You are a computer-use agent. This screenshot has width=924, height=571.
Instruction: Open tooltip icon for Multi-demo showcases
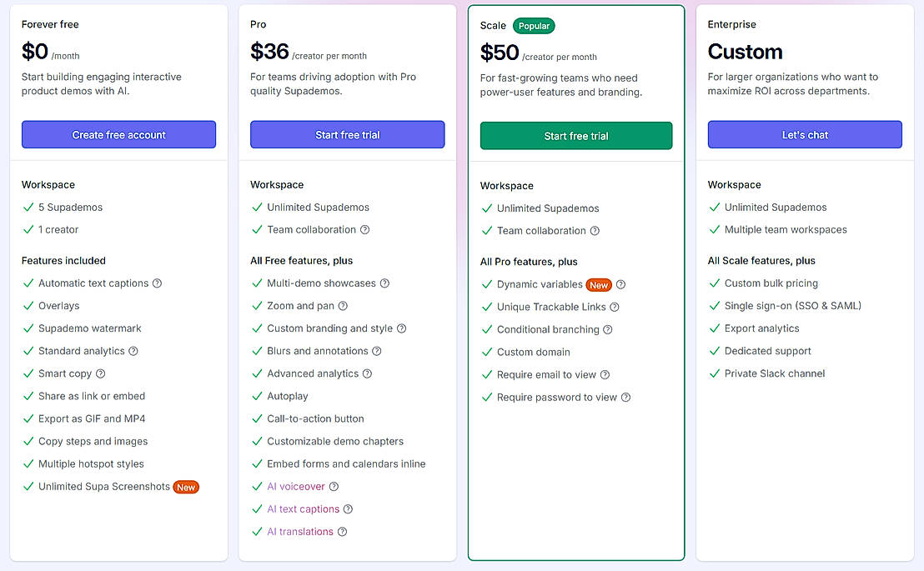385,283
